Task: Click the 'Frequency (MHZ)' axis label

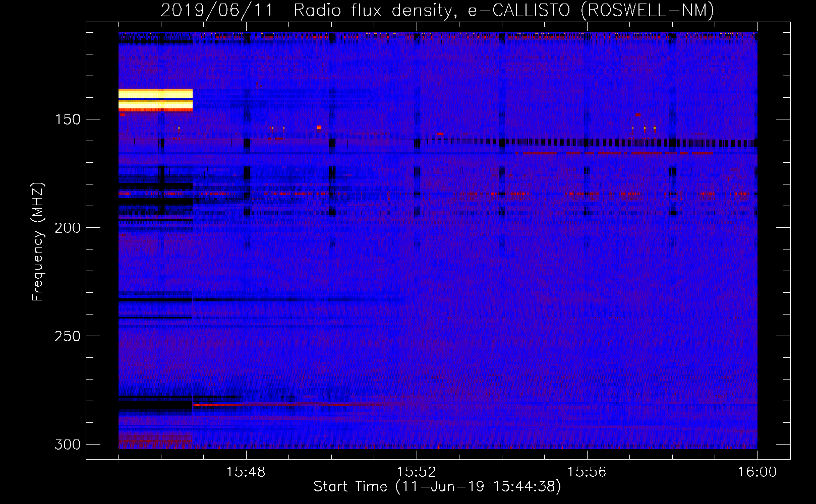Action: [x=38, y=242]
